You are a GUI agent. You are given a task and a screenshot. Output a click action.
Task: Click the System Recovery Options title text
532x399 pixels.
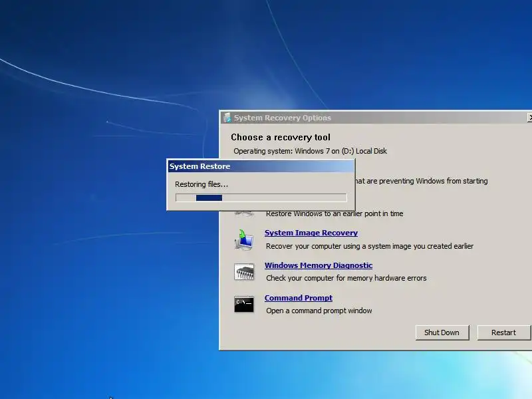coord(282,118)
